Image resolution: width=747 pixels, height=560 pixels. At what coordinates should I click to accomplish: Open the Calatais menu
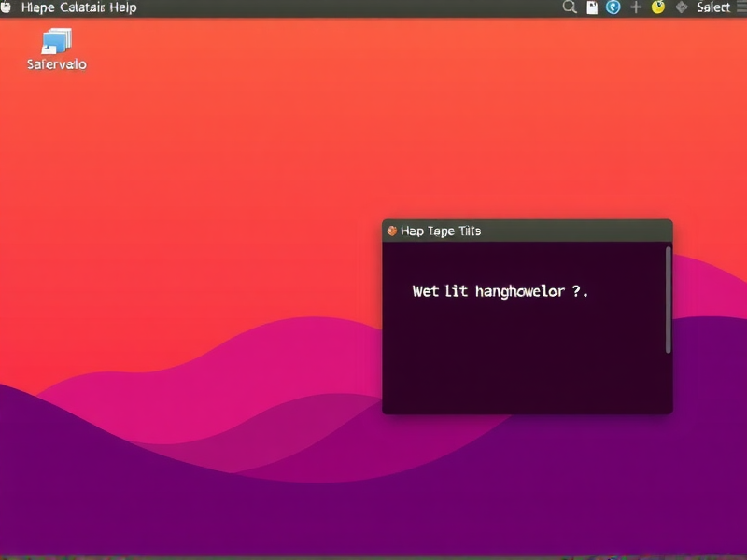pyautogui.click(x=82, y=7)
